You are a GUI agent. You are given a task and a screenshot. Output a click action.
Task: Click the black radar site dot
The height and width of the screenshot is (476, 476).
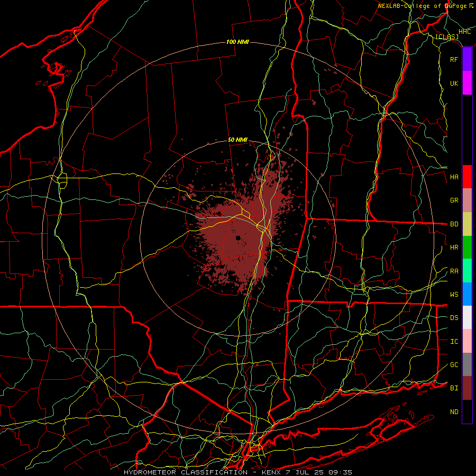(238, 238)
